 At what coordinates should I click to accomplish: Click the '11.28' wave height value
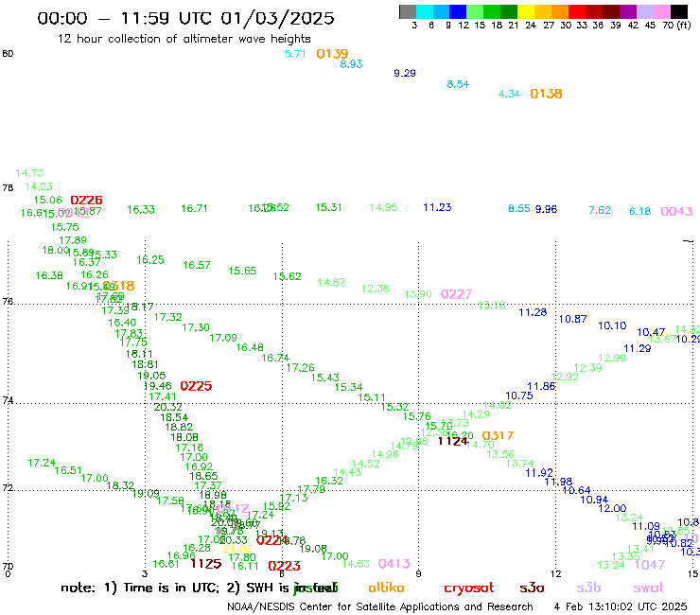(x=533, y=312)
